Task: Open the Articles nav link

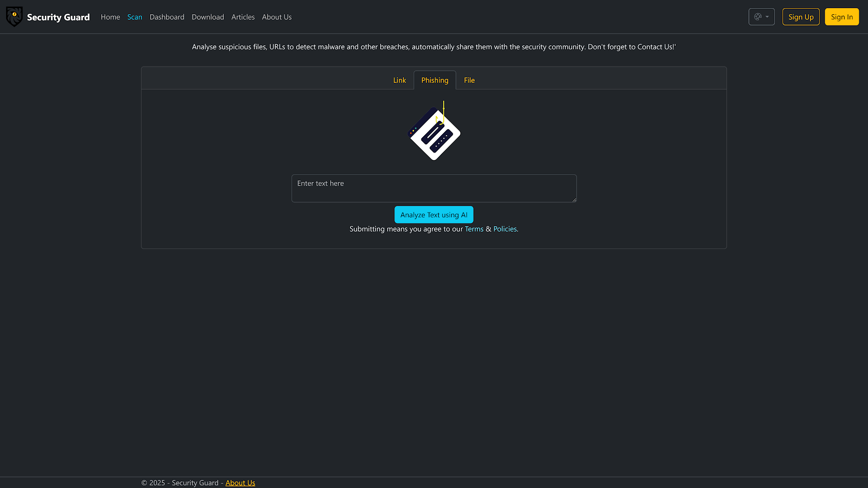Action: click(243, 17)
